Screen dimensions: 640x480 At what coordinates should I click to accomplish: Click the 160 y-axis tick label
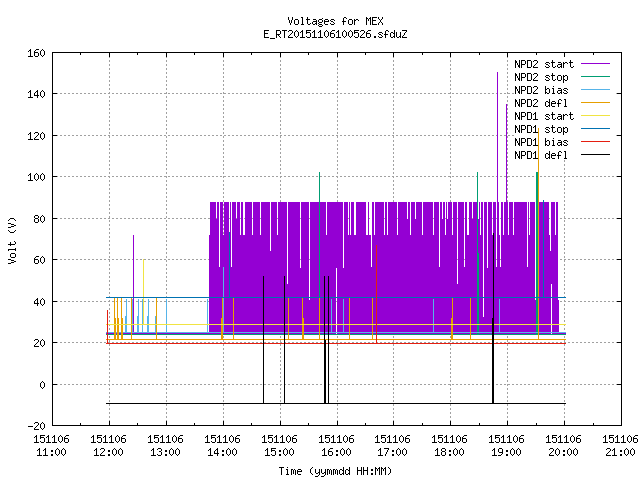36,53
